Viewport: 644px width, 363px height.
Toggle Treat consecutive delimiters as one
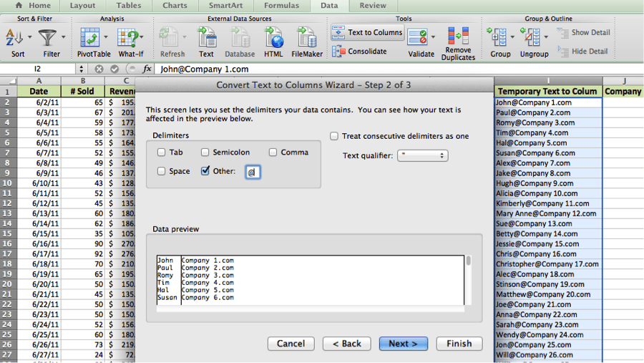pos(334,136)
